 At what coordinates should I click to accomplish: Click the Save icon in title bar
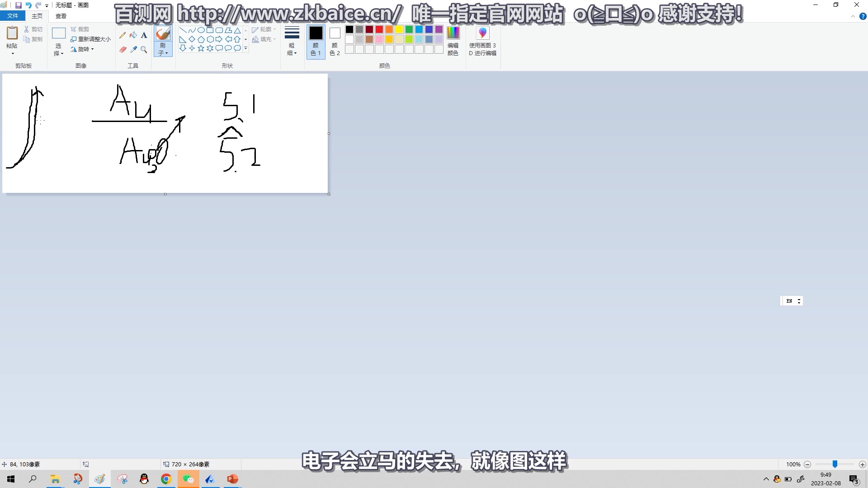[x=19, y=5]
